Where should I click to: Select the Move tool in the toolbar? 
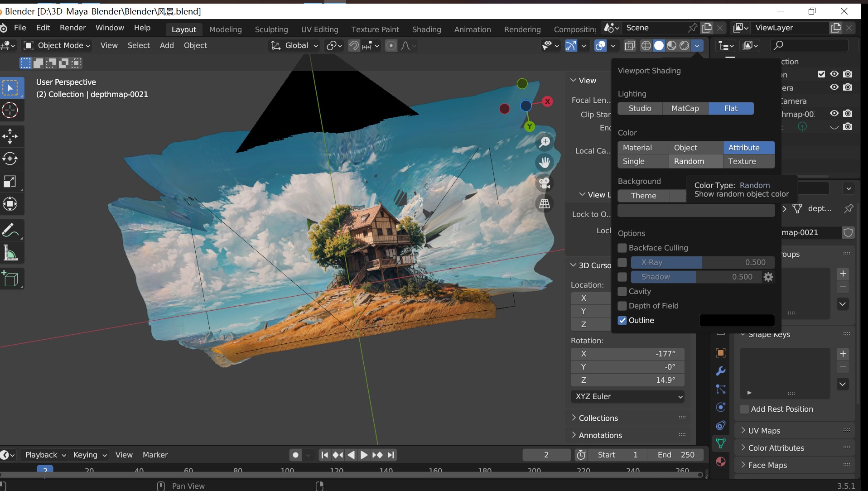10,136
